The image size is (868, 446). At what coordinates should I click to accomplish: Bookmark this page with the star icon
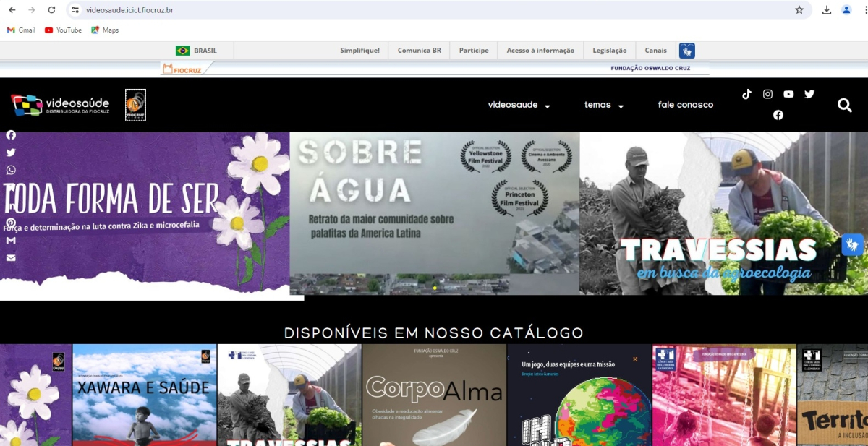tap(799, 10)
